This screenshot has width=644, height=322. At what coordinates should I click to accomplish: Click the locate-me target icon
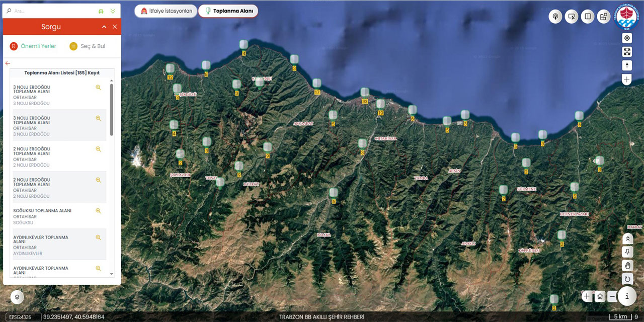tap(627, 39)
